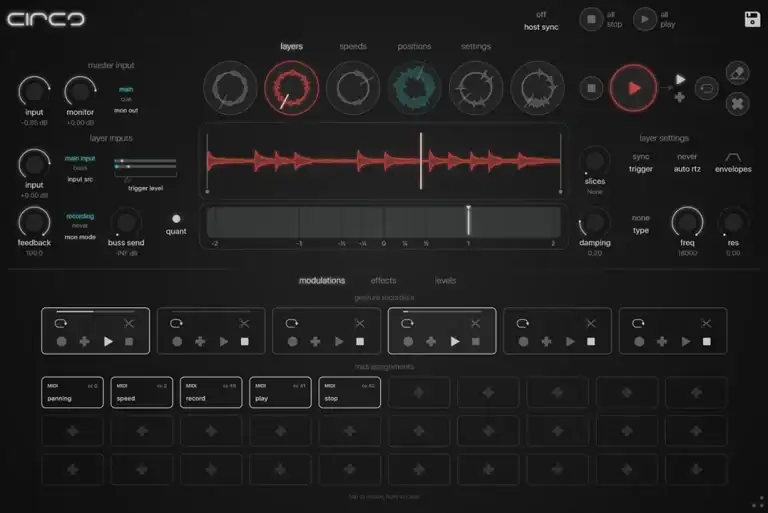The width and height of the screenshot is (768, 513).
Task: Click the big red layer play button
Action: coord(633,88)
